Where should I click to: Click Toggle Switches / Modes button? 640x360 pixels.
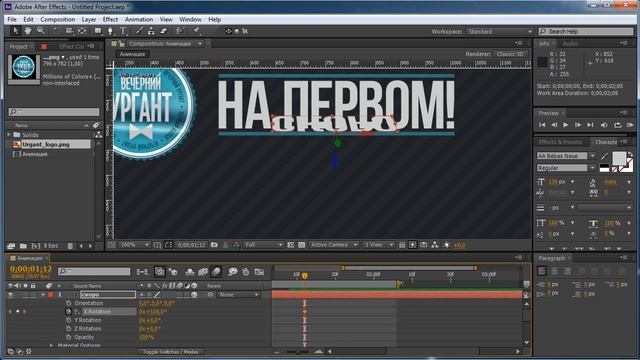point(171,351)
